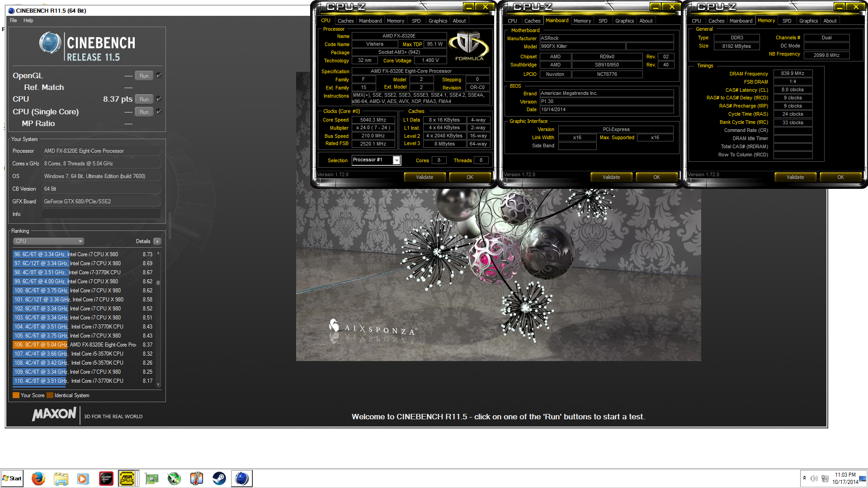Run the CPU benchmark
The height and width of the screenshot is (488, 868).
tap(144, 99)
